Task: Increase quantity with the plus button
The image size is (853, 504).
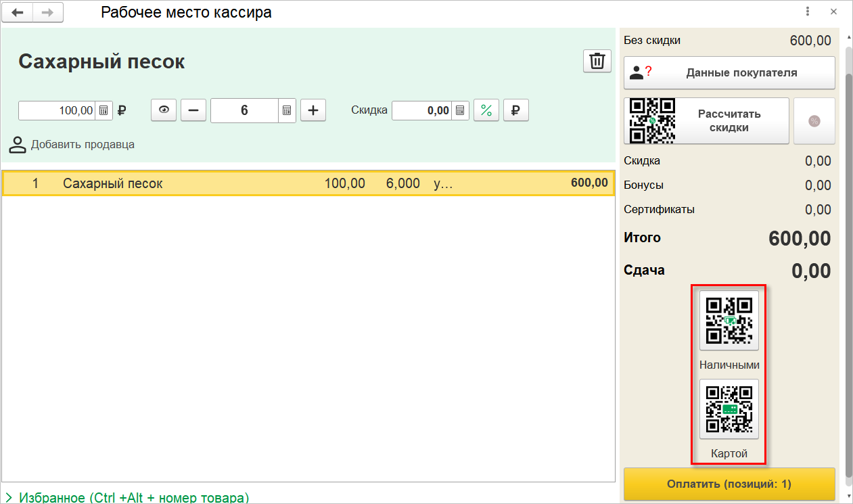Action: click(313, 110)
